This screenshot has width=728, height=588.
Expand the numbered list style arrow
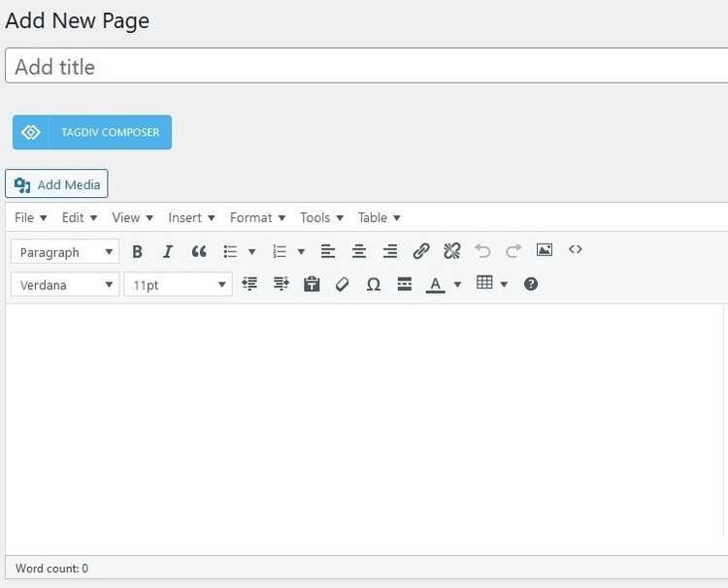point(301,252)
